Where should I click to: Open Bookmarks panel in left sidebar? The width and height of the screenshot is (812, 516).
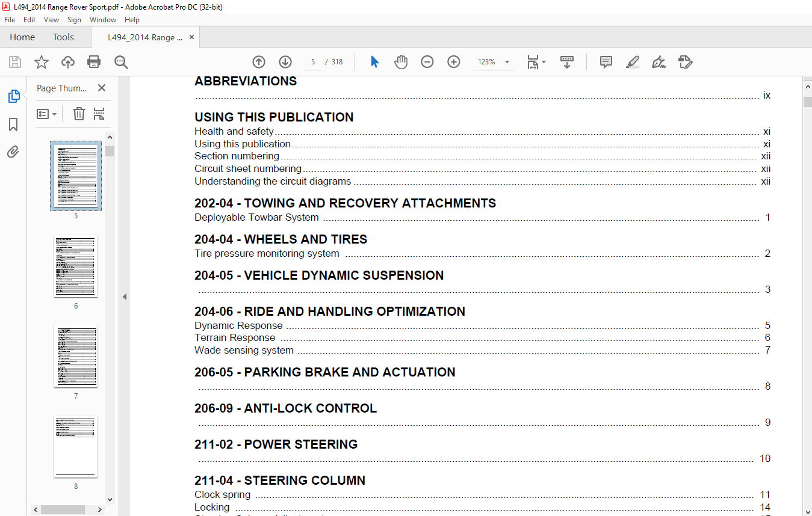pyautogui.click(x=13, y=124)
